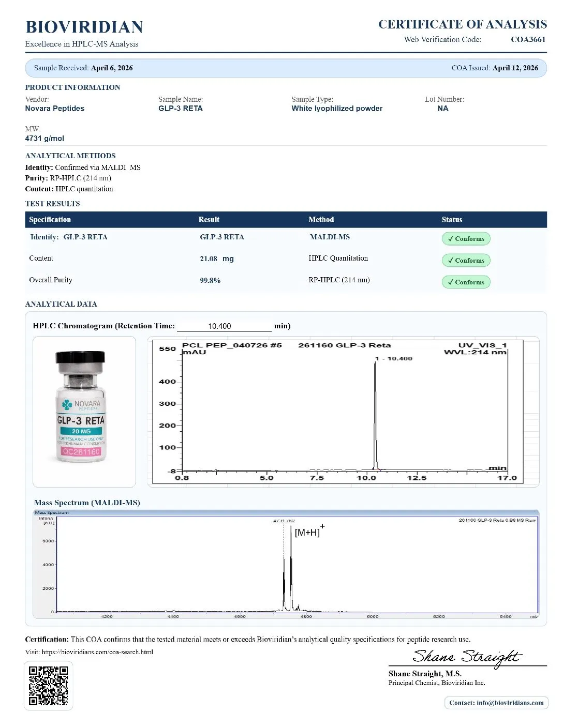Click the Identity method line MALDI MS
This screenshot has width=563, height=728.
pos(83,168)
